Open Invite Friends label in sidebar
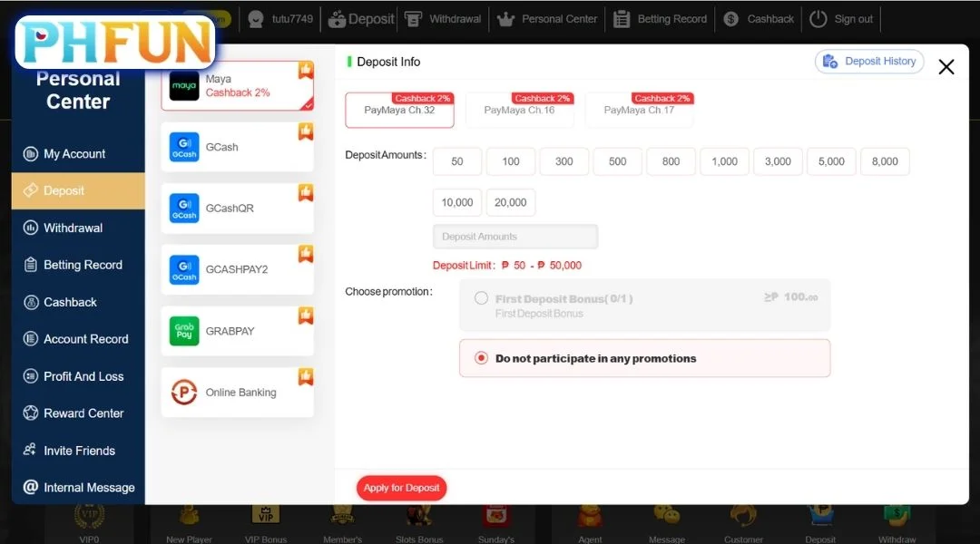Screen dimensions: 980x544 click(79, 451)
